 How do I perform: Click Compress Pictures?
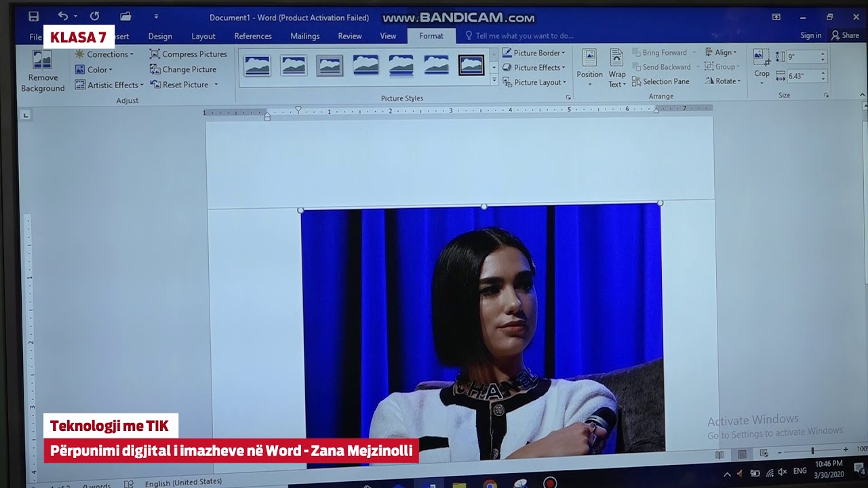(189, 54)
